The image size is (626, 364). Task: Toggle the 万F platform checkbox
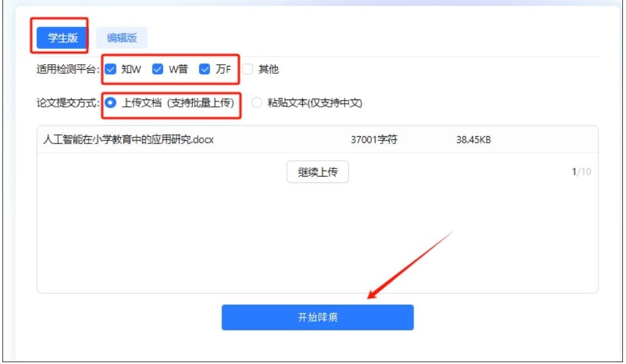click(205, 69)
